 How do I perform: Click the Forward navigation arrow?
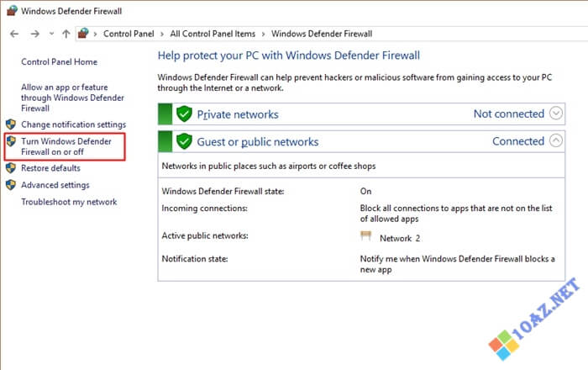[34, 34]
